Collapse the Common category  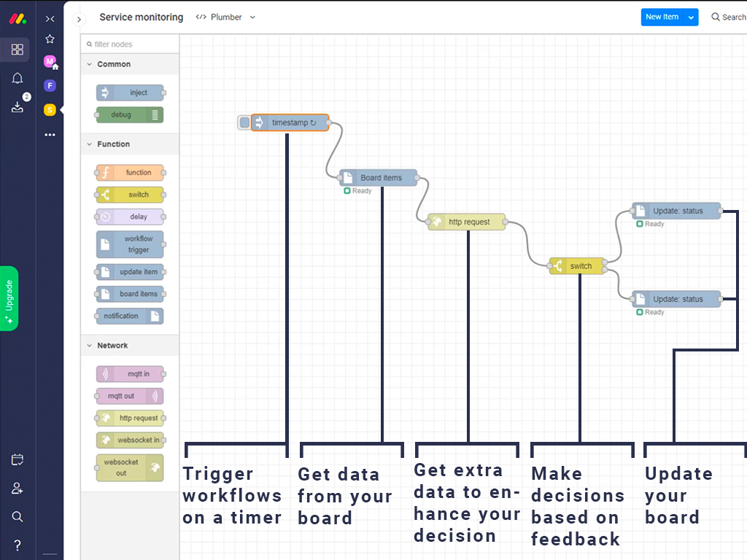tap(130, 64)
